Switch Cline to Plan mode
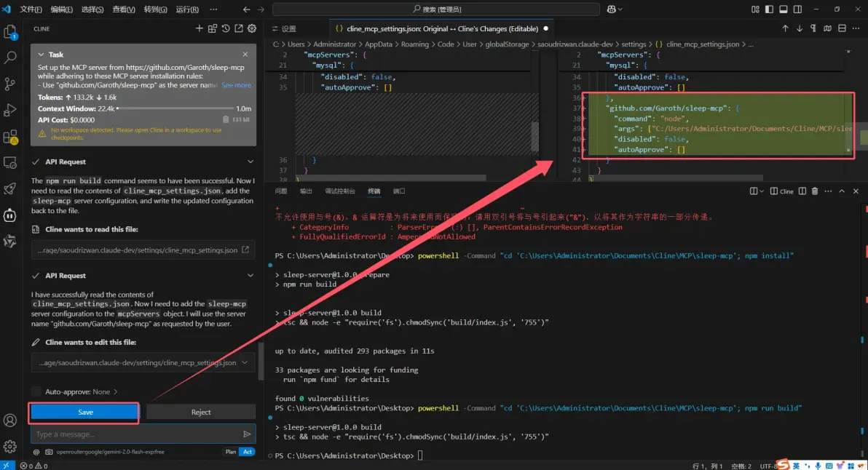 [230, 452]
